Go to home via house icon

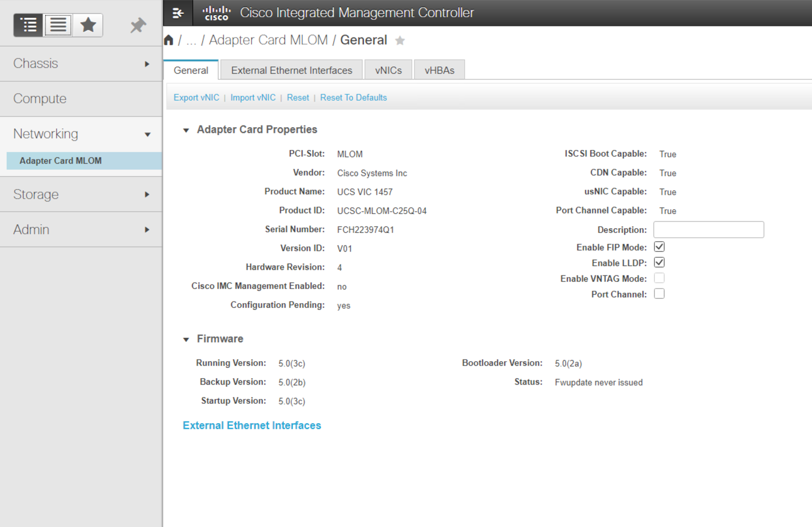click(169, 40)
